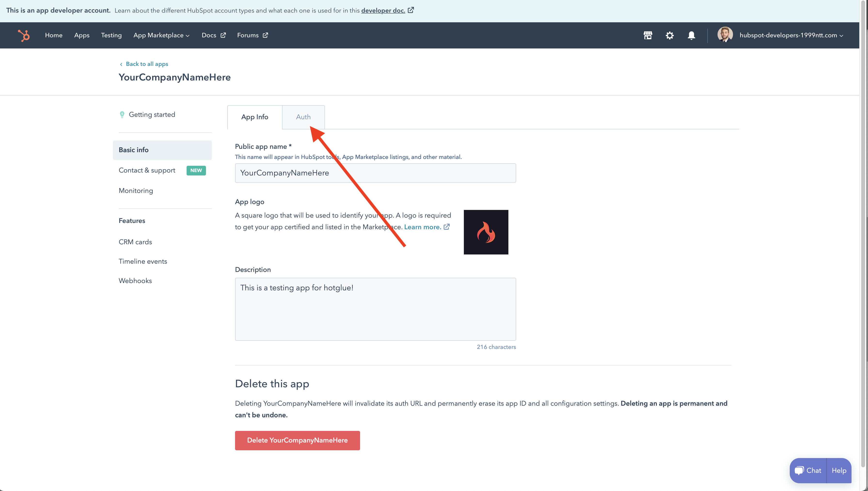Screen dimensions: 868x491
Task: Open the developer doc link
Action: click(383, 10)
